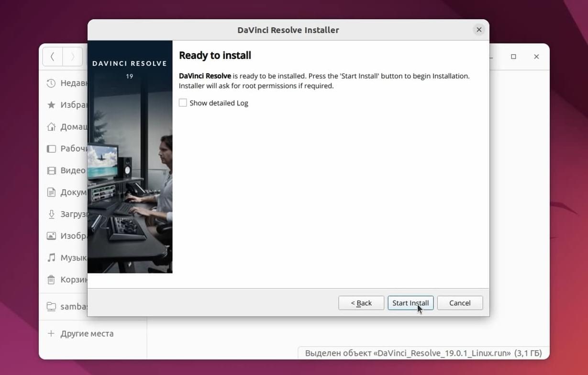Open the Videos folder icon in sidebar
Viewport: 588px width, 375px height.
pyautogui.click(x=51, y=170)
